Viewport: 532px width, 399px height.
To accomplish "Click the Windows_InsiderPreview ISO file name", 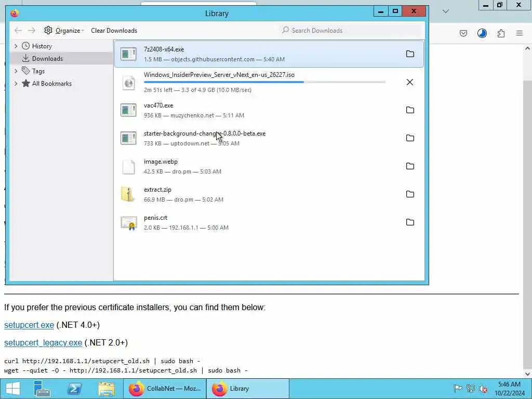I will (x=219, y=75).
